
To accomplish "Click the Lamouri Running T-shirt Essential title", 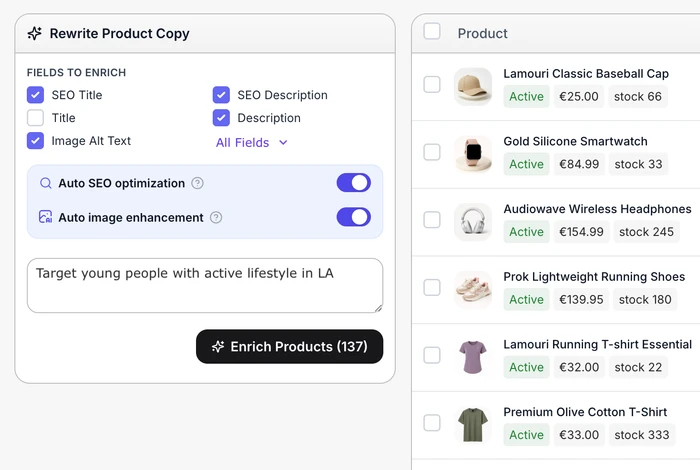I will click(597, 345).
